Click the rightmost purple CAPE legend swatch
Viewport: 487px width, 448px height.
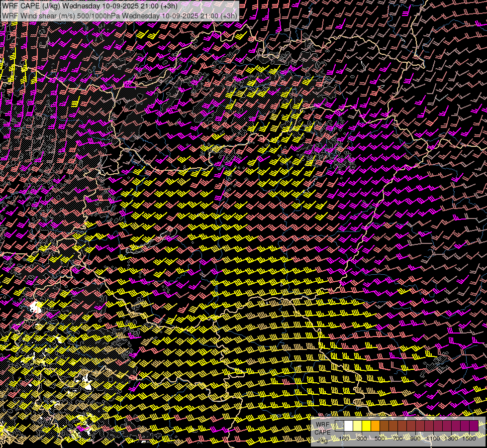coord(474,426)
